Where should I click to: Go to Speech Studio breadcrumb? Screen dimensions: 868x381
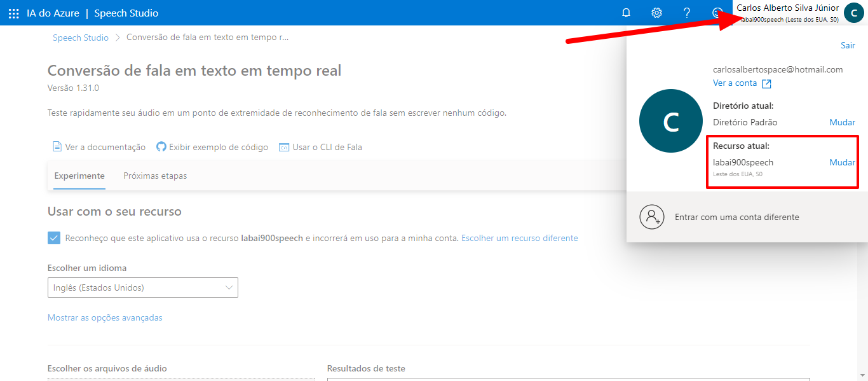[x=81, y=38]
